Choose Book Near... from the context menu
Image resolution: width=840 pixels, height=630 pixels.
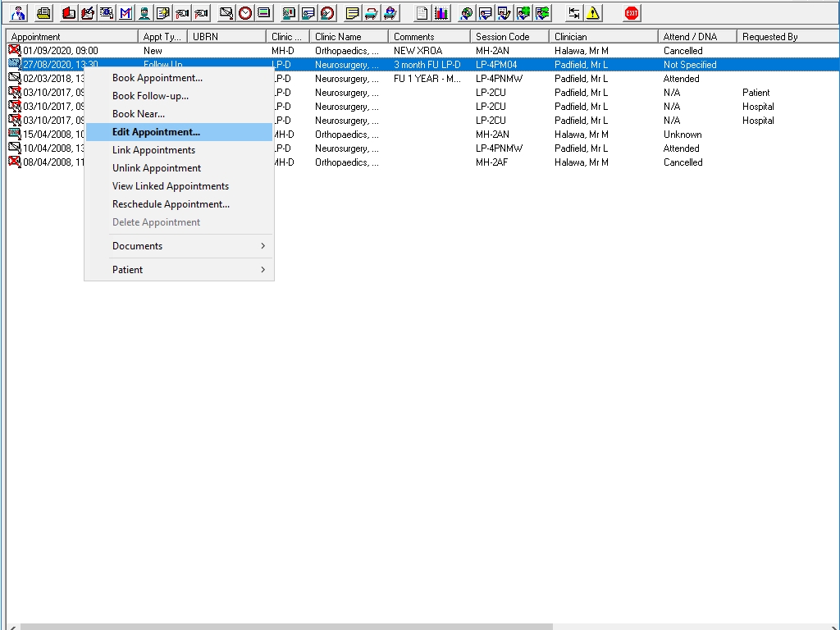[x=179, y=113]
